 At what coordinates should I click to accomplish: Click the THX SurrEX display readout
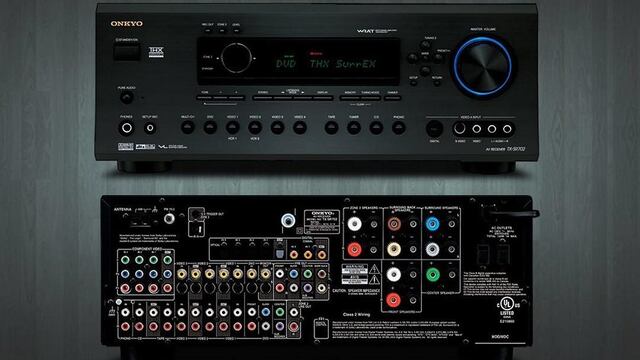(342, 64)
